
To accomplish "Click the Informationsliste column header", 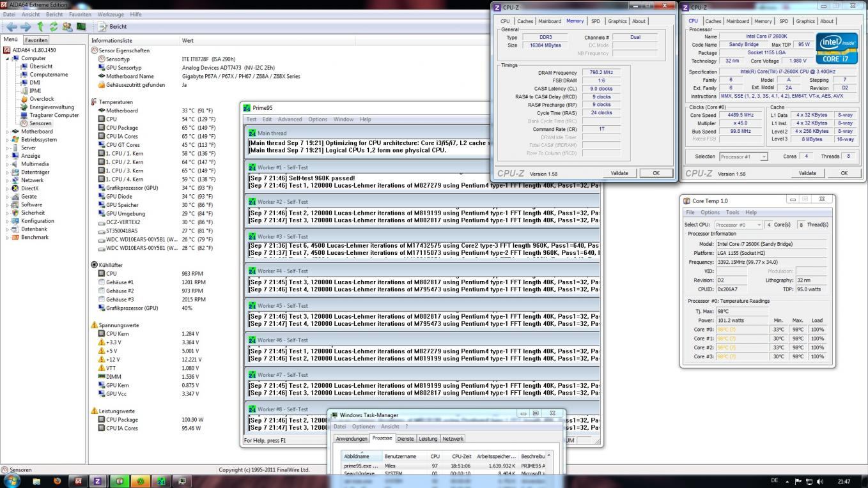I will coord(136,40).
